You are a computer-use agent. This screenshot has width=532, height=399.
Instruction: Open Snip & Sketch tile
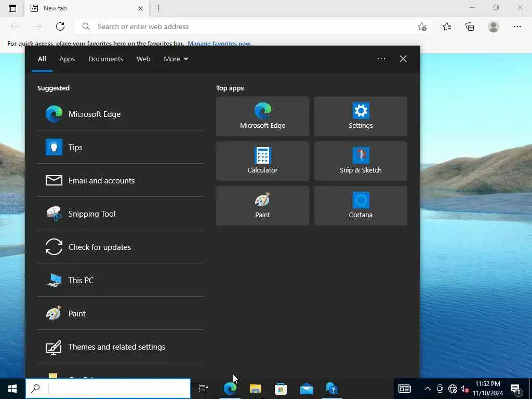pyautogui.click(x=361, y=161)
